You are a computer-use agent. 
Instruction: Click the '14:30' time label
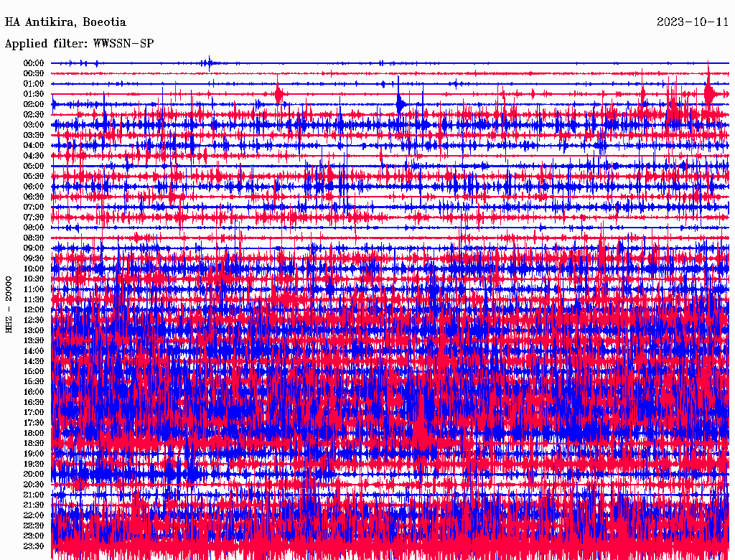34,361
